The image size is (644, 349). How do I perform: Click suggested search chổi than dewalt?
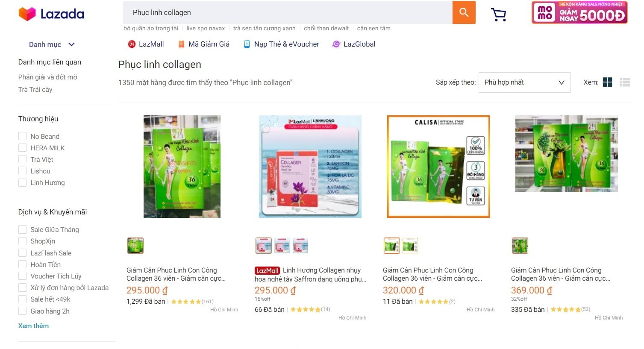[x=326, y=28]
